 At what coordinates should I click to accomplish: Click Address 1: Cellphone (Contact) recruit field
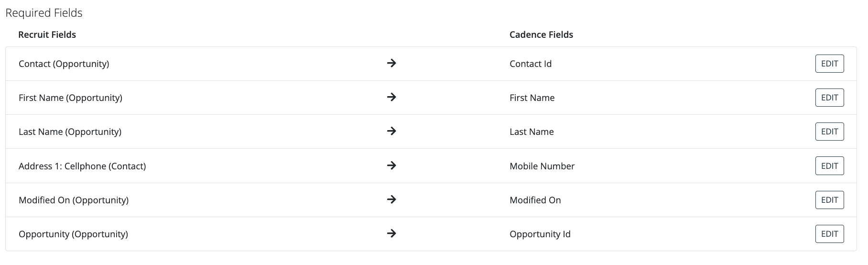[82, 166]
